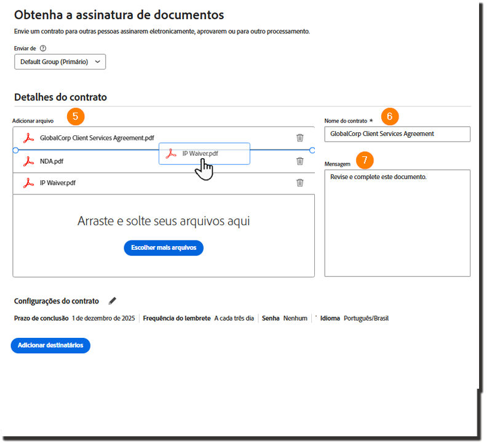Click the PDF icon next to NDA.pdf

pyautogui.click(x=28, y=161)
